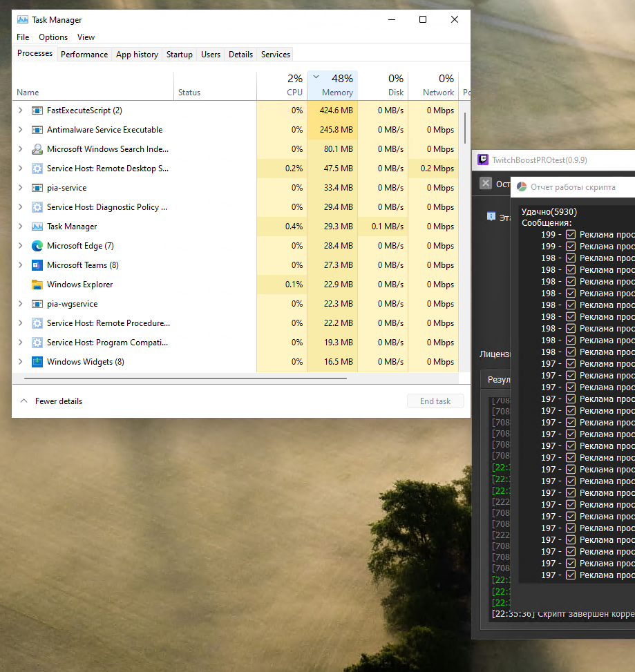Collapse Task Manager with Fewer details chevron

tap(24, 401)
